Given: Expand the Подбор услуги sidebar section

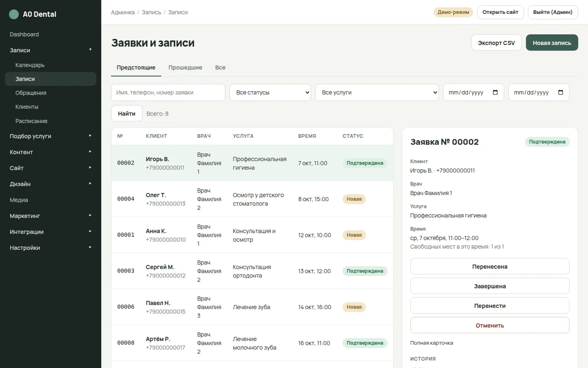Looking at the screenshot, I should point(50,136).
